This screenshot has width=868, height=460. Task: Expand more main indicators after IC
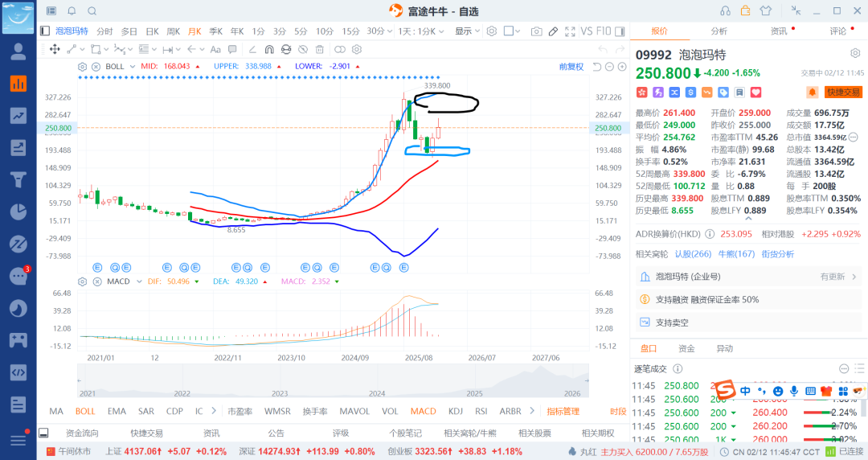[215, 411]
